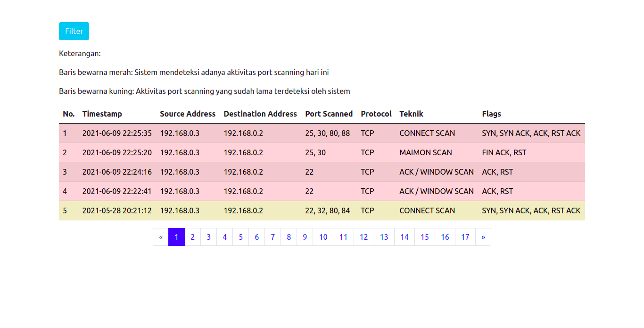The height and width of the screenshot is (328, 644).
Task: Go to page 15 of results
Action: click(424, 237)
